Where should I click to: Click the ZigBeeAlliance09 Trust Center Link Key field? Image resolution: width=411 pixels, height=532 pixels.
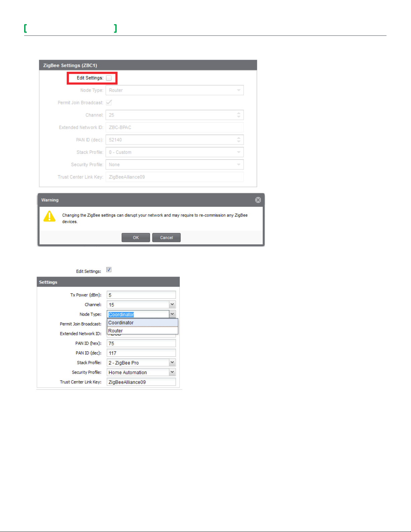141,382
